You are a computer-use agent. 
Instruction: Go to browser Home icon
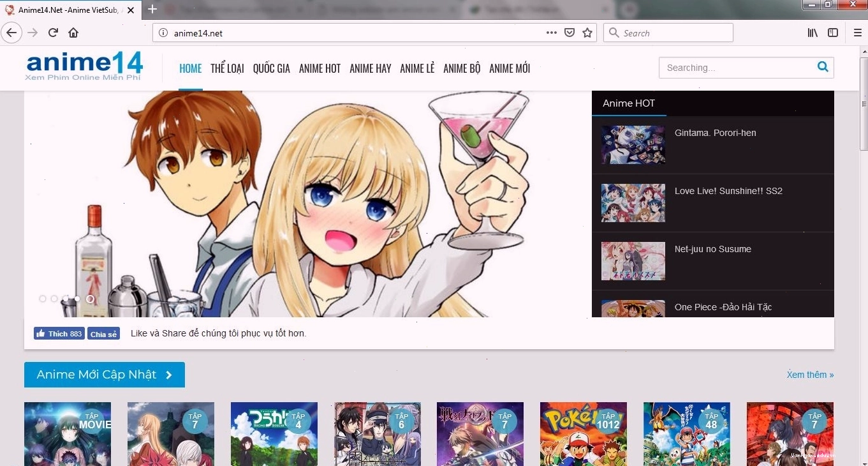[x=73, y=33]
